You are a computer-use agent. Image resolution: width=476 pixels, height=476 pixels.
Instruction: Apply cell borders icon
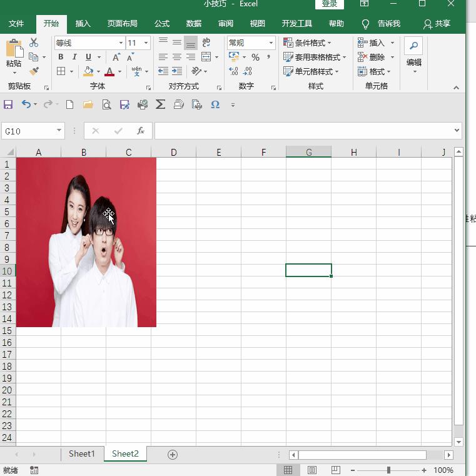(61, 71)
